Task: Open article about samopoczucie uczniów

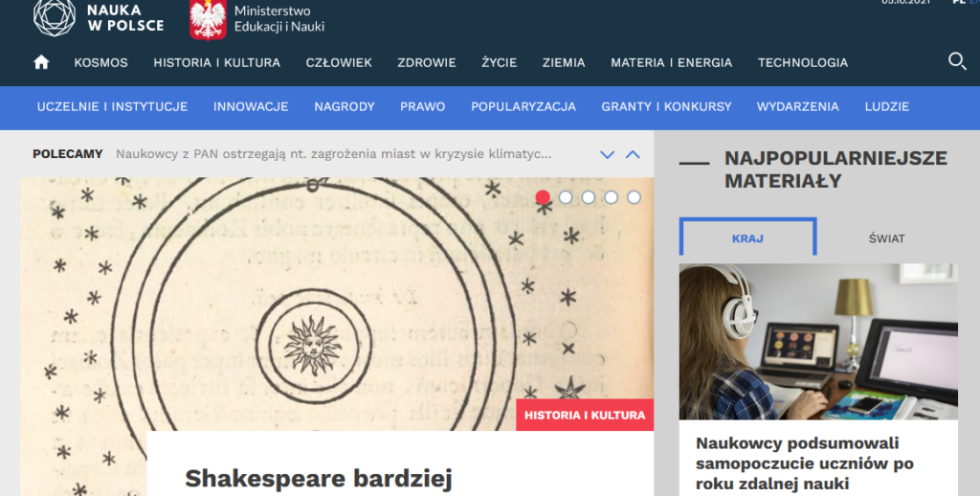Action: click(804, 463)
